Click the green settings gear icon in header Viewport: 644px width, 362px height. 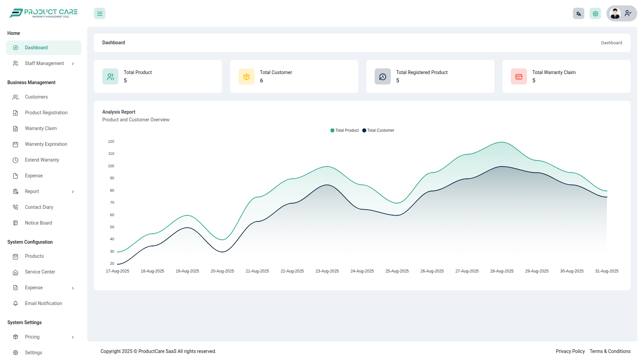click(595, 14)
